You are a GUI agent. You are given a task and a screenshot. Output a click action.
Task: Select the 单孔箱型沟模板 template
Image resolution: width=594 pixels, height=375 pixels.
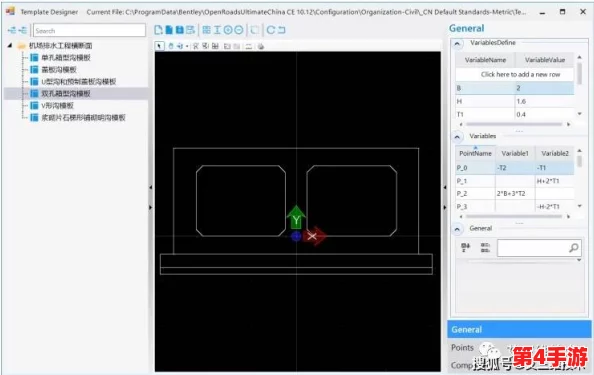click(66, 58)
